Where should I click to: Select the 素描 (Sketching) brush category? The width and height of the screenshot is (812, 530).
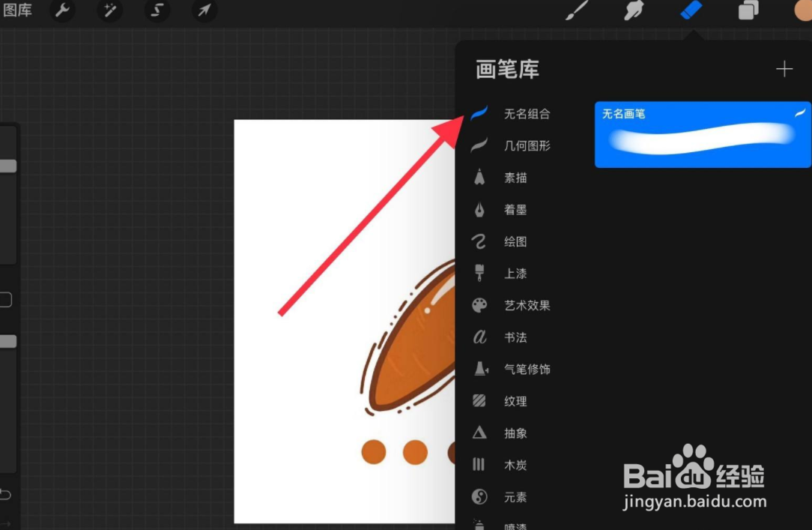pyautogui.click(x=515, y=177)
